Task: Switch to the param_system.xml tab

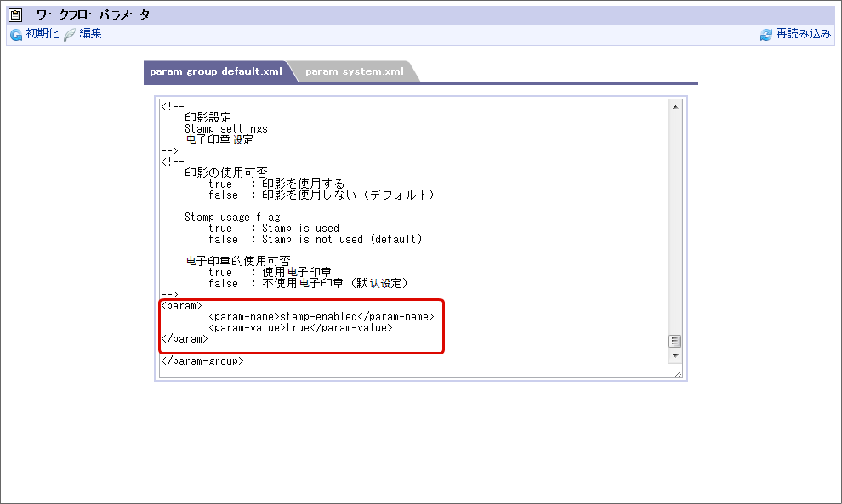Action: 355,71
